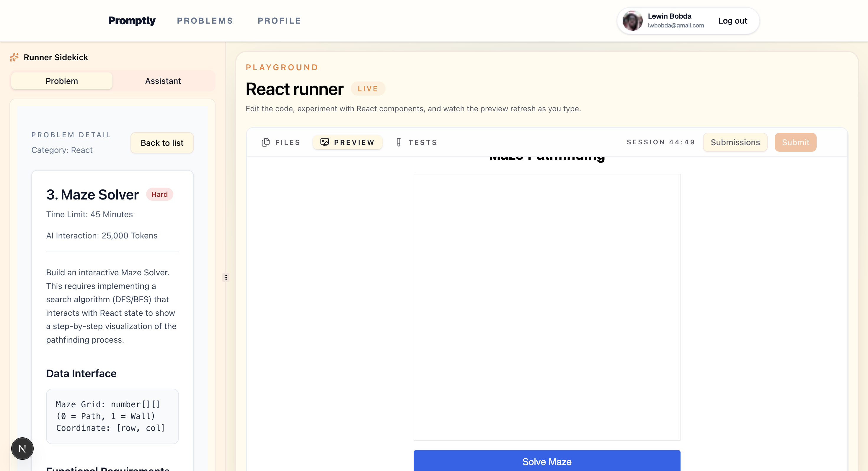Click the Log out link
This screenshot has width=868, height=471.
[x=732, y=21]
